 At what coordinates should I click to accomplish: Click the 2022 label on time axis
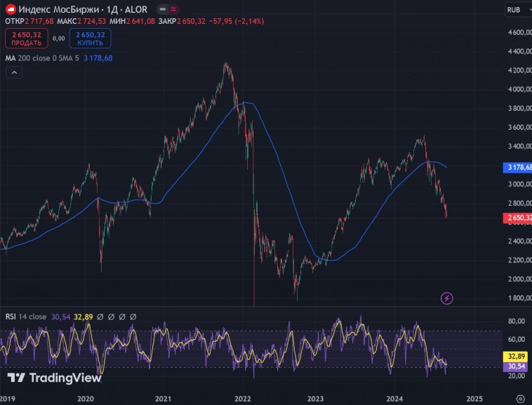pos(242,398)
